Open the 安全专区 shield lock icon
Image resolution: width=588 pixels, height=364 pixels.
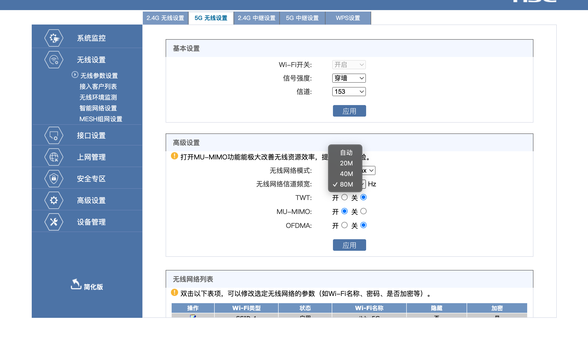[x=54, y=179]
